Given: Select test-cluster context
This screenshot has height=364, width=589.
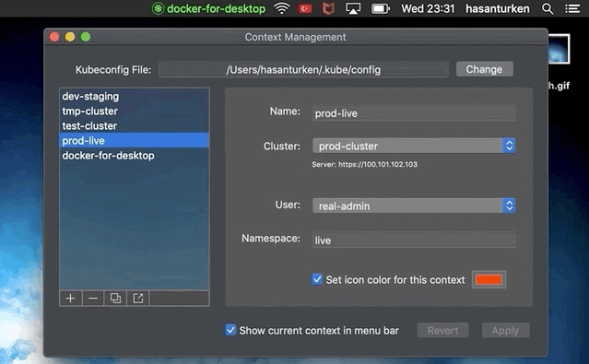Looking at the screenshot, I should click(x=134, y=125).
